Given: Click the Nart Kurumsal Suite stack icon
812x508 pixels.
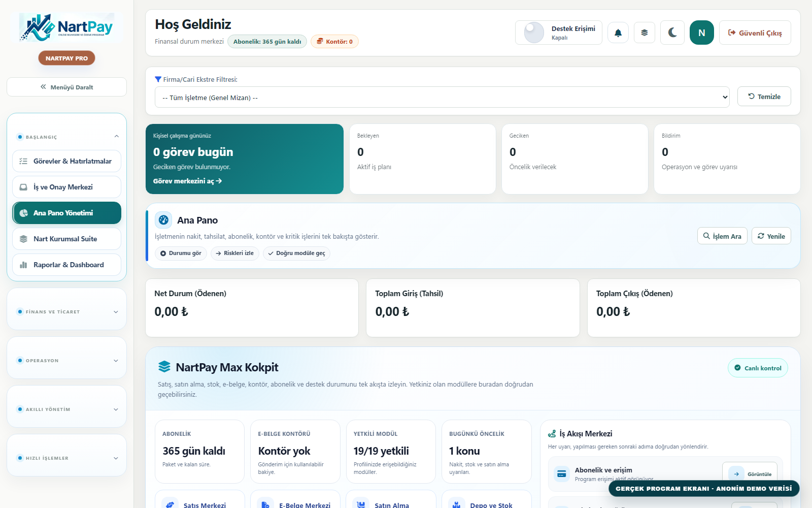Looking at the screenshot, I should coord(23,239).
